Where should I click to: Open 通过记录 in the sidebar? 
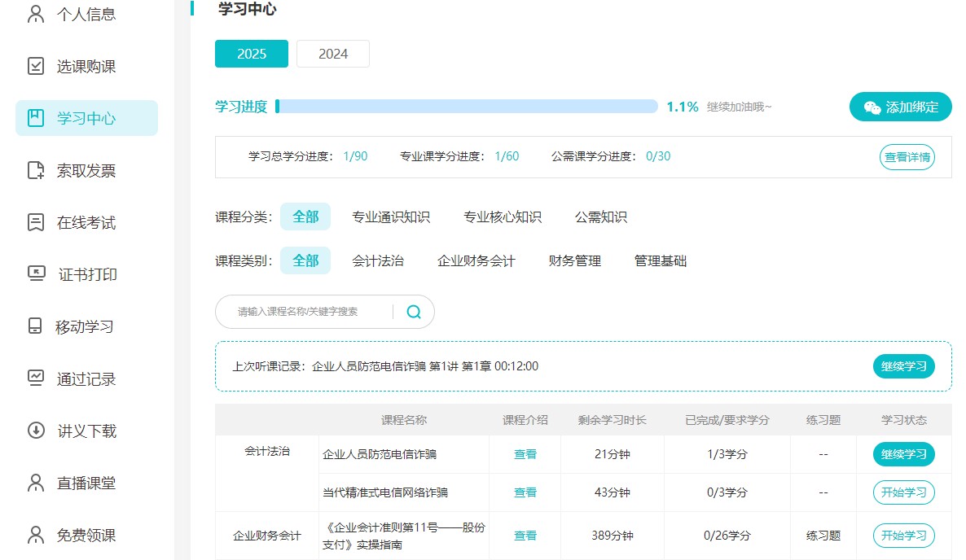point(85,378)
